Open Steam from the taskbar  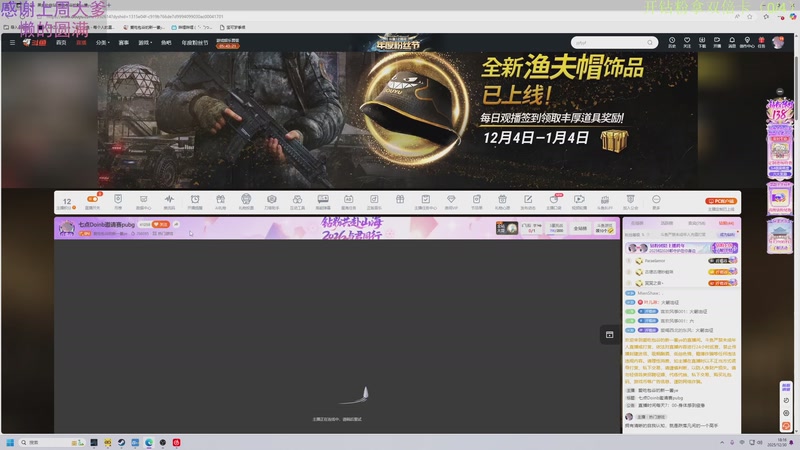pyautogui.click(x=121, y=442)
